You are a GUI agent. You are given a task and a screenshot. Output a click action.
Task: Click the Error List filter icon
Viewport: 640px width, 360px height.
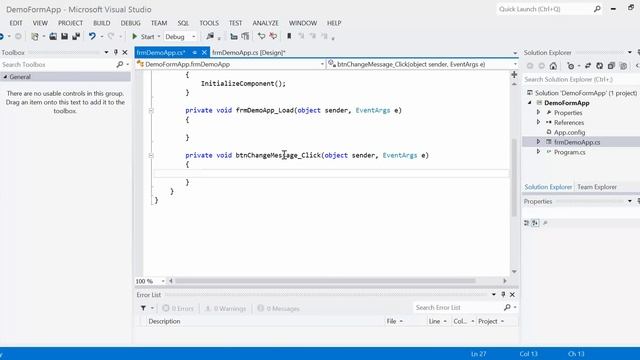pyautogui.click(x=143, y=308)
